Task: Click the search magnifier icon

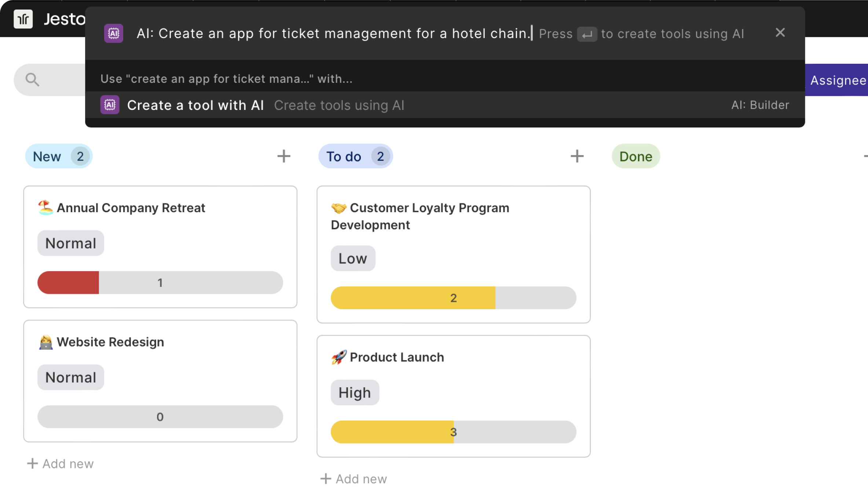Action: point(32,80)
